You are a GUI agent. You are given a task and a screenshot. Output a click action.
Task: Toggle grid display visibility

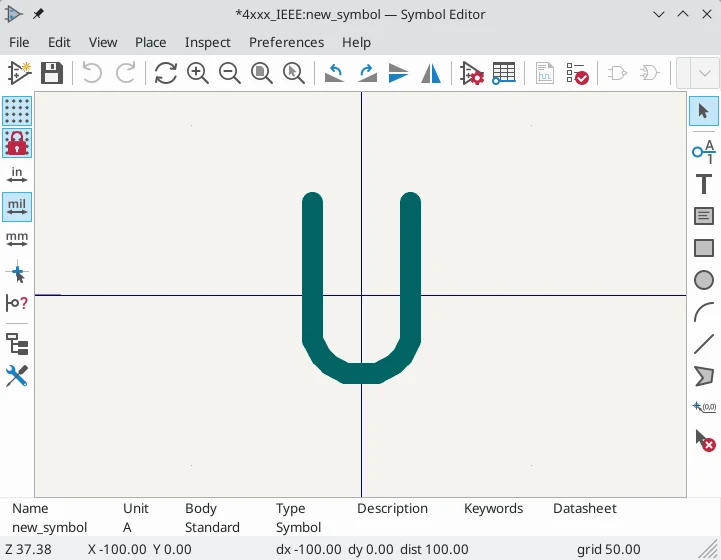pos(17,111)
